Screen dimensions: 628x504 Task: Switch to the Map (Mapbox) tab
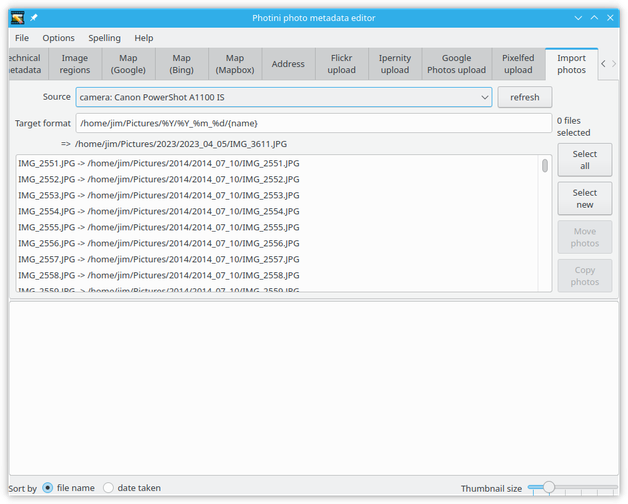click(x=235, y=64)
